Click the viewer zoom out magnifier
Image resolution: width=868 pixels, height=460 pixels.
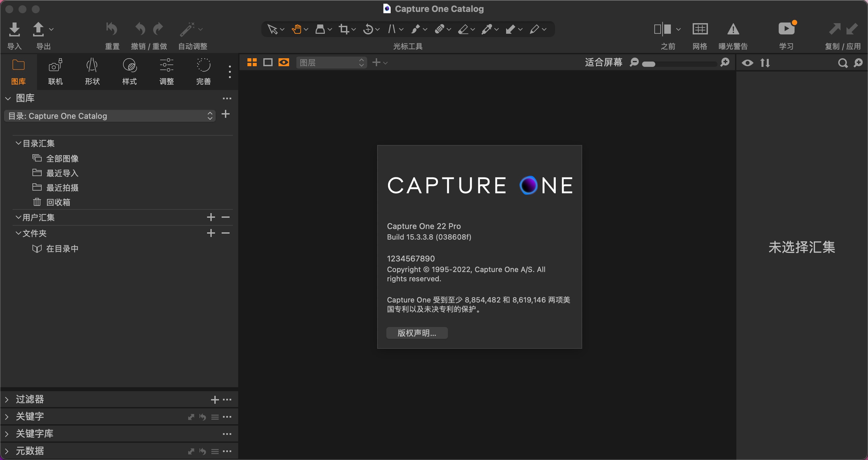[x=634, y=62]
